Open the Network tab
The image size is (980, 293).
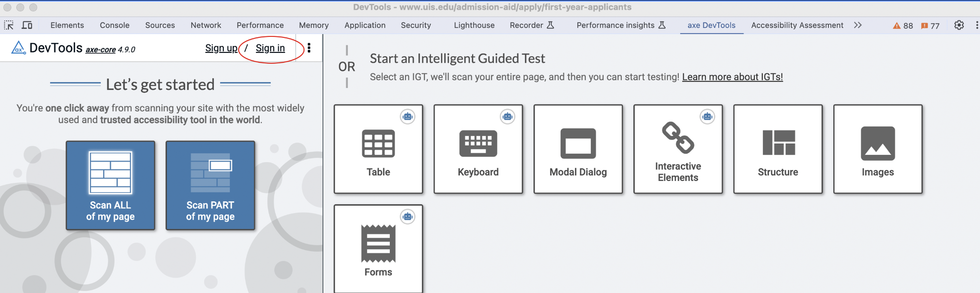tap(206, 26)
